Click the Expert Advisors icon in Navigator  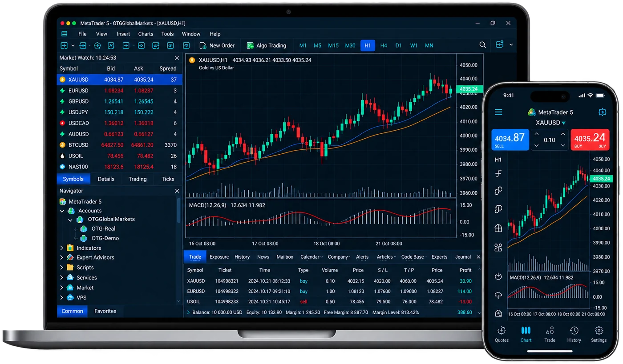[x=70, y=257]
